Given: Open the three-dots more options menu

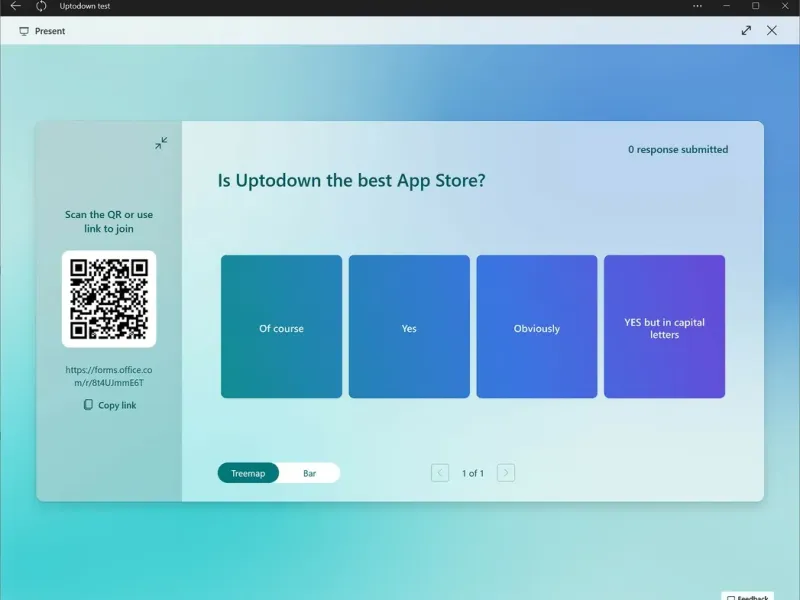Looking at the screenshot, I should [x=697, y=6].
